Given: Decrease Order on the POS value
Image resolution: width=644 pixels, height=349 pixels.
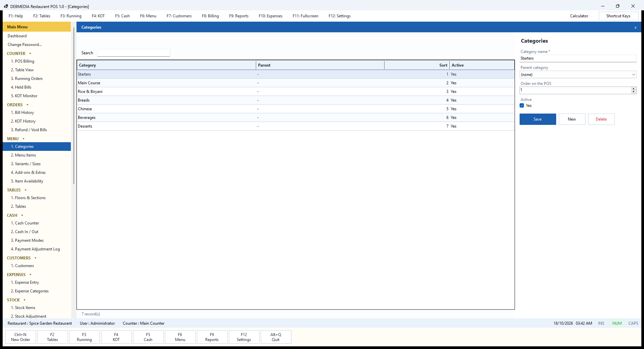Looking at the screenshot, I should tap(633, 92).
